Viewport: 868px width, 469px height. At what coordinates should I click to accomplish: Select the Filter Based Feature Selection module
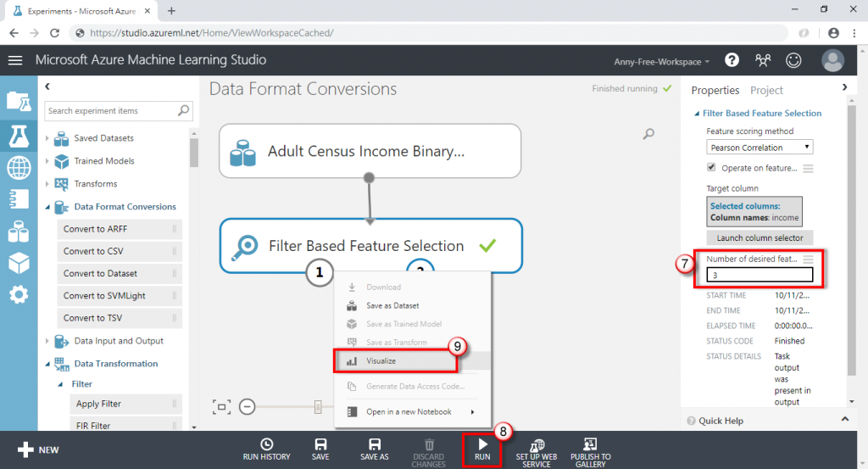[371, 245]
